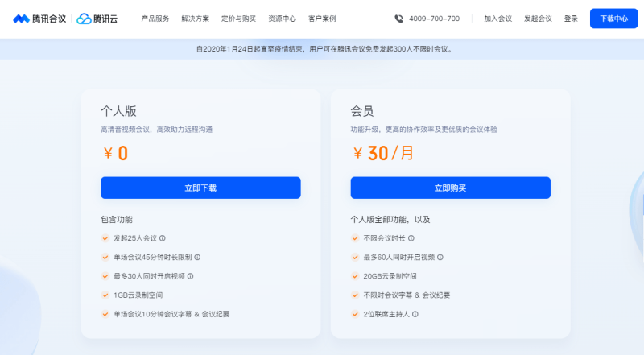
Task: Click 不限时会议字幕 & 会议纪要 text
Action: tap(407, 295)
